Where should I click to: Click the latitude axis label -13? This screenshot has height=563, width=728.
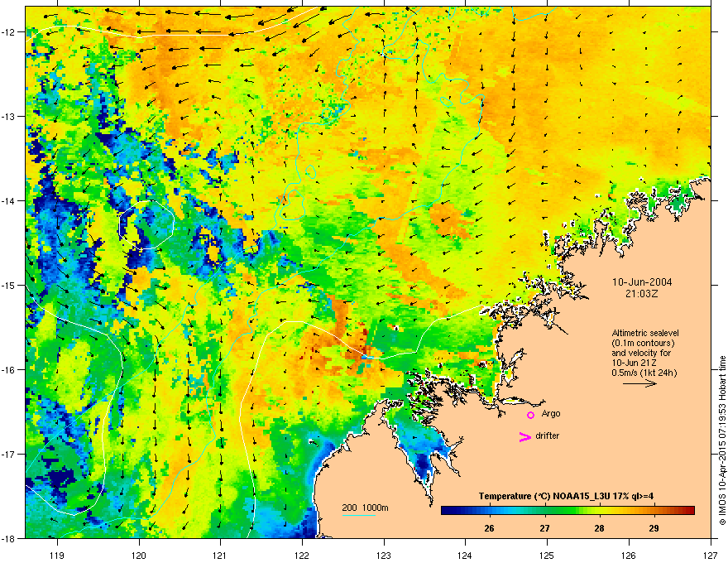[8, 116]
